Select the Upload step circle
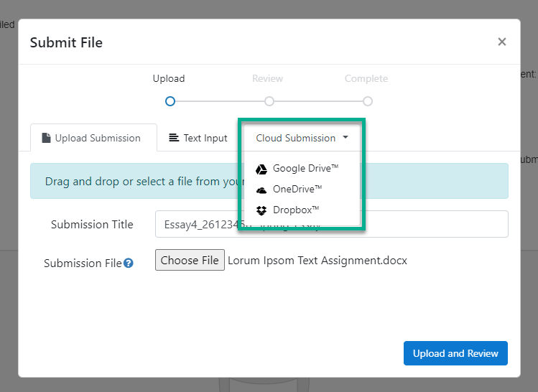538x392 pixels. coord(170,101)
